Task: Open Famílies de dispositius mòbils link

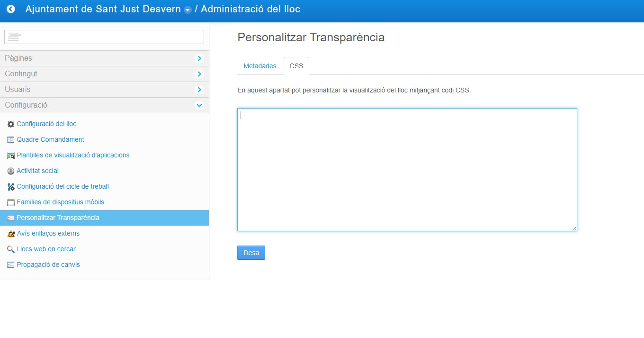Action: [60, 202]
